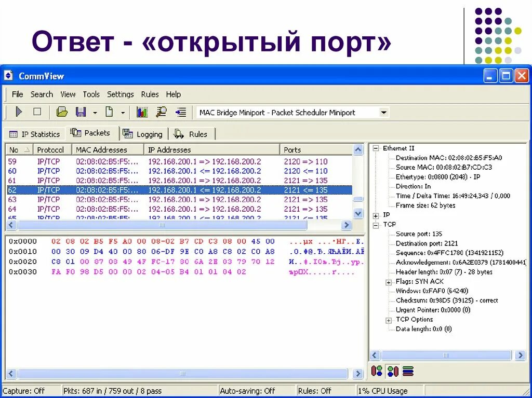532x398 pixels.
Task: Open the Rules menu
Action: (x=150, y=94)
